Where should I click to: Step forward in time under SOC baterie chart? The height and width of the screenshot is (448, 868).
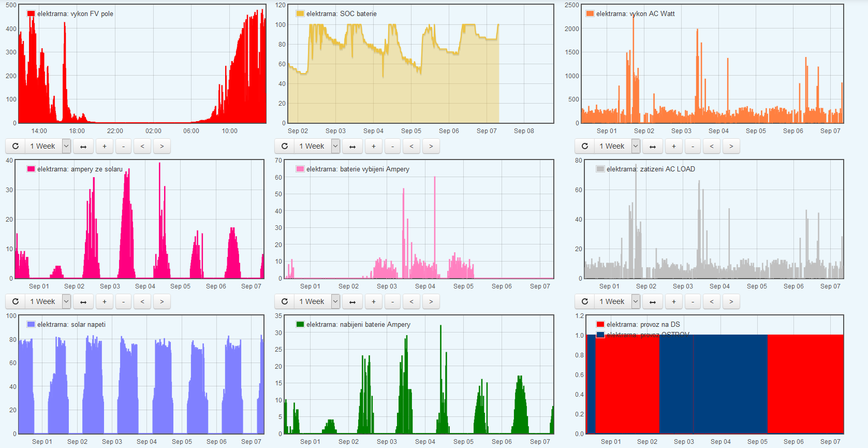tap(431, 146)
